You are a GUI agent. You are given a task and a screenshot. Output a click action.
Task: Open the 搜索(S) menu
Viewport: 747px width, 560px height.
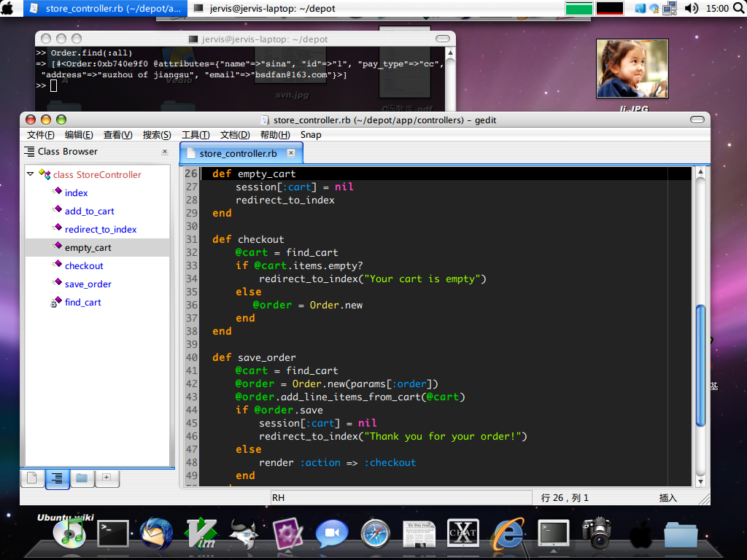[157, 135]
